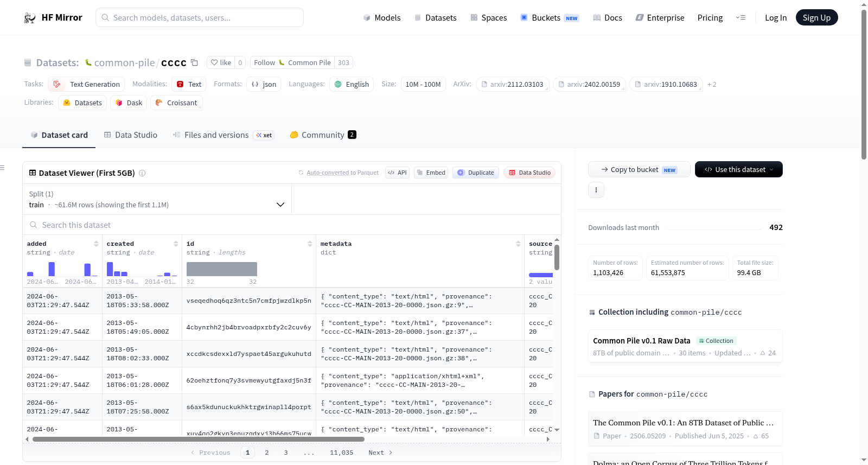This screenshot has width=868, height=465.
Task: Select the Text modality tag
Action: pos(189,84)
